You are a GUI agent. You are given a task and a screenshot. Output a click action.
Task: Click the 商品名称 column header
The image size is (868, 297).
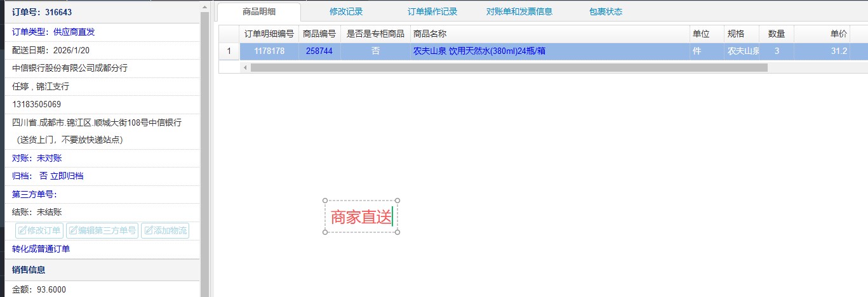tap(430, 34)
